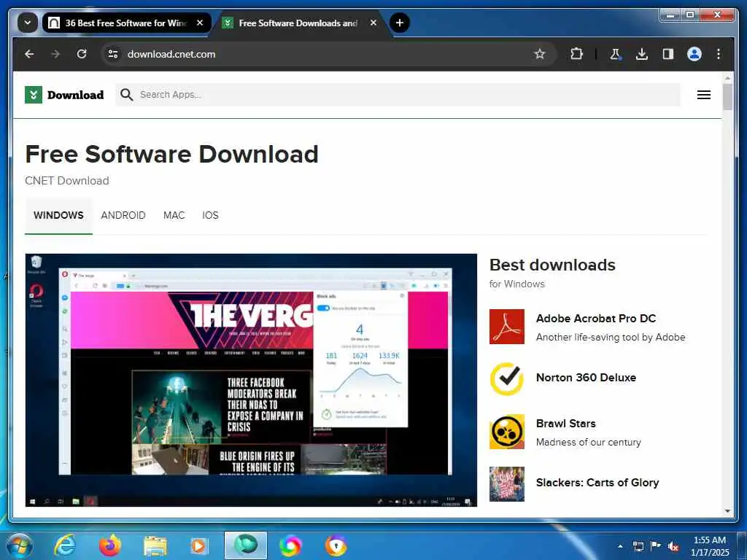Screen dimensions: 747x560
Task: Open Adobe Acrobat Pro DC link
Action: coord(596,319)
